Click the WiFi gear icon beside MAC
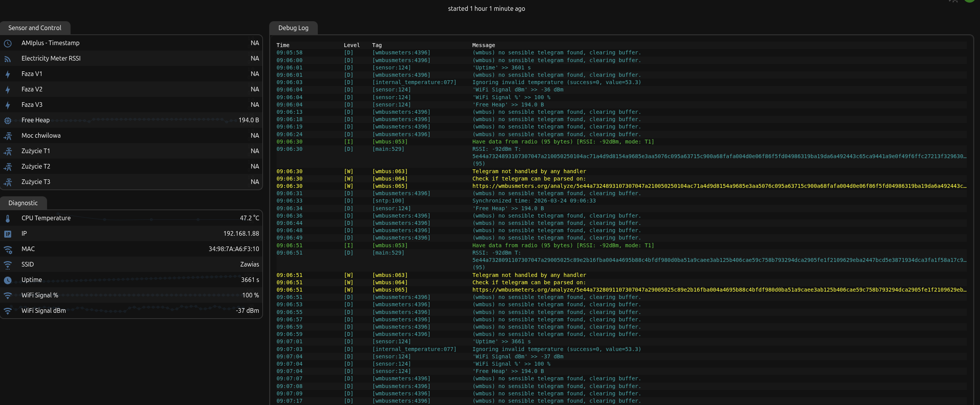The image size is (980, 405). tap(8, 250)
